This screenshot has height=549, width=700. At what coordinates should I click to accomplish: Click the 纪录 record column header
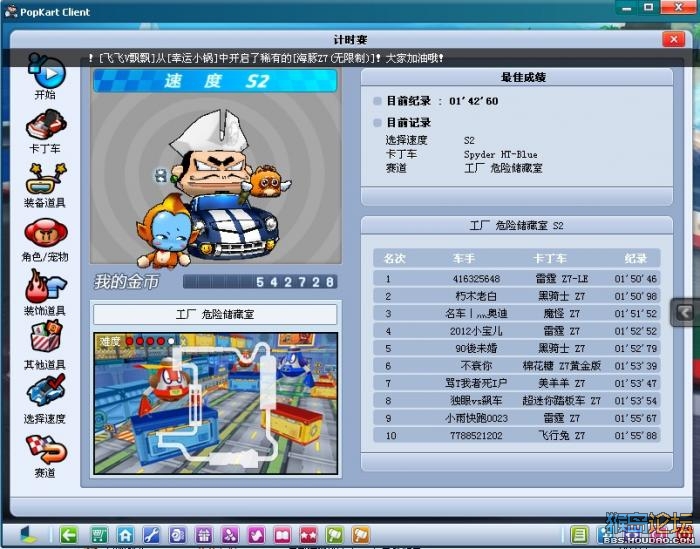[x=635, y=258]
